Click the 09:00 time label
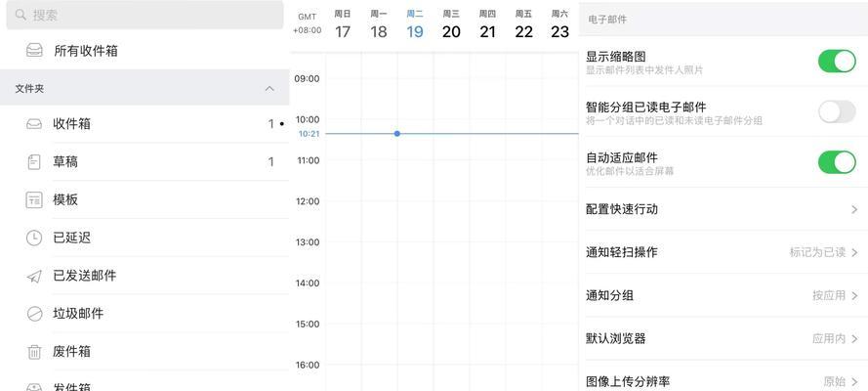Screen dimensions: 868x391 point(308,79)
